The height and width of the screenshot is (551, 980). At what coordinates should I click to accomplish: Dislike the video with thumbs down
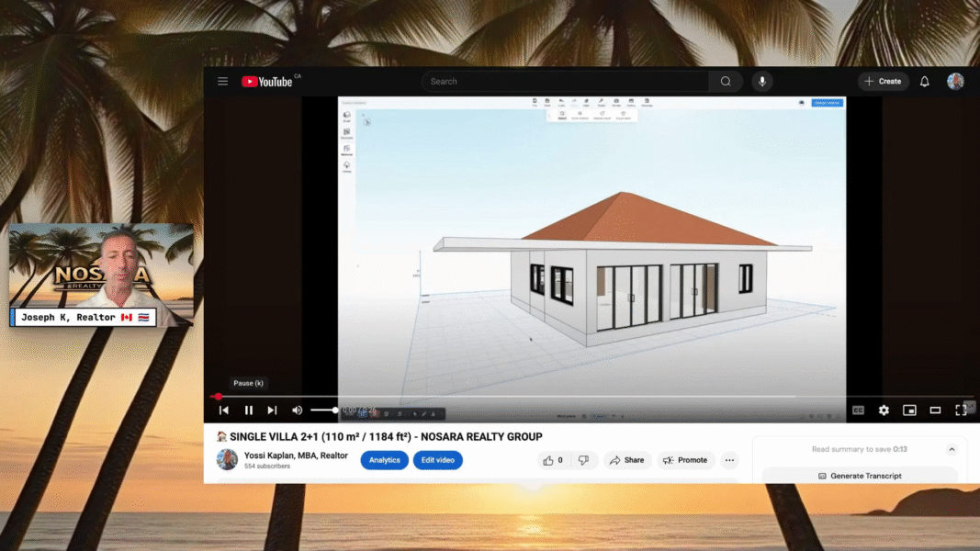[583, 460]
